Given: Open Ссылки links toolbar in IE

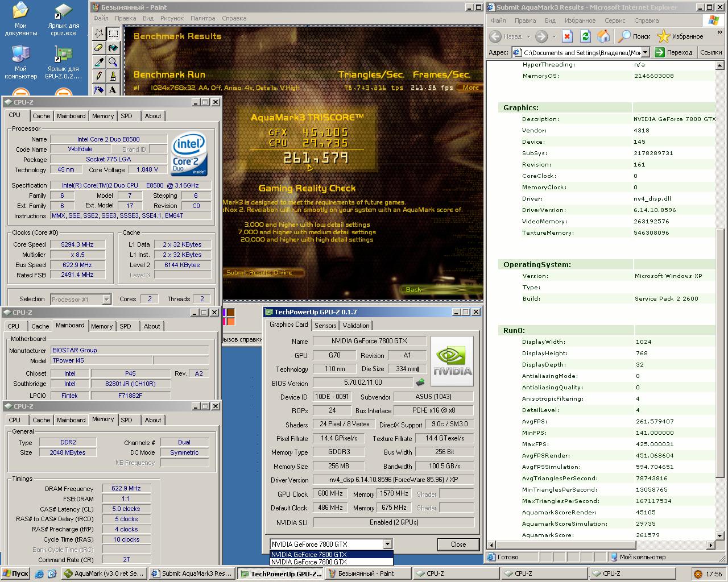Looking at the screenshot, I should coord(711,52).
